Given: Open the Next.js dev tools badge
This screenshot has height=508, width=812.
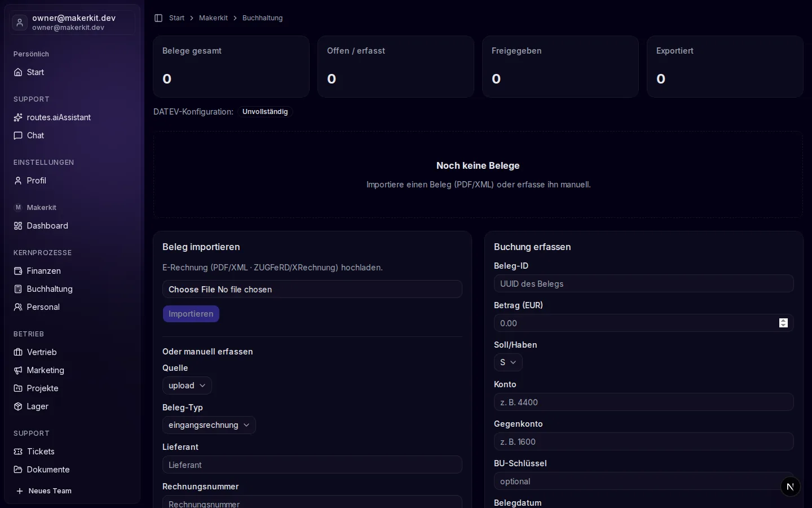Looking at the screenshot, I should point(790,487).
